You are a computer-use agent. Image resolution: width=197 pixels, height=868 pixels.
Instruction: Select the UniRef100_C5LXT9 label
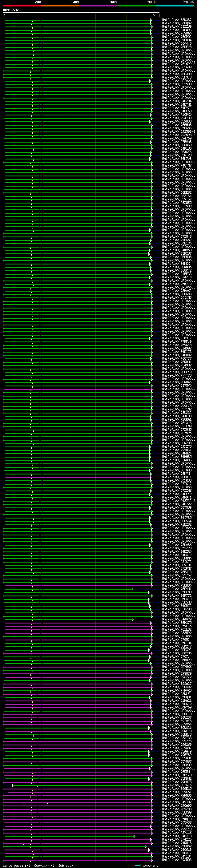(x=177, y=599)
